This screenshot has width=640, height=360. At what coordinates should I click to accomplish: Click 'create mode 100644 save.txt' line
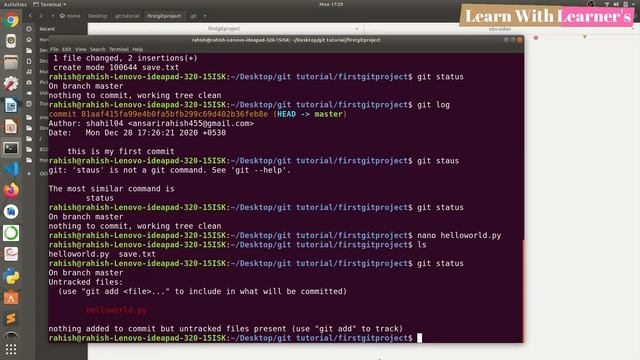116,68
